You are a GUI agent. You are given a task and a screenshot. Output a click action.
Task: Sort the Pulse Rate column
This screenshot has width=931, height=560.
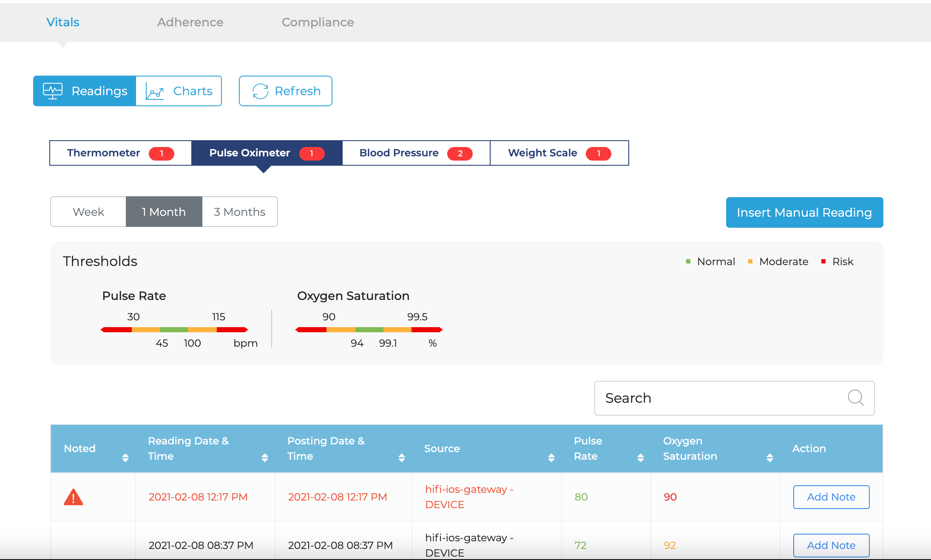pos(641,458)
